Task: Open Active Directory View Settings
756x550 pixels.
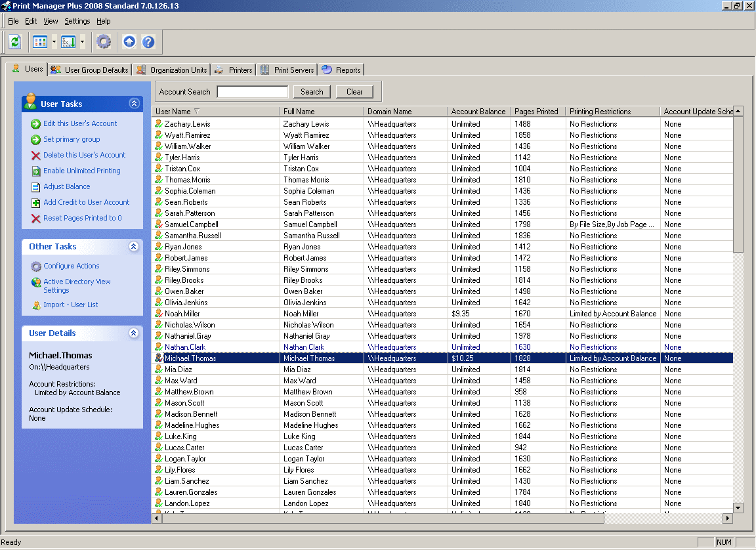Action: pyautogui.click(x=77, y=286)
